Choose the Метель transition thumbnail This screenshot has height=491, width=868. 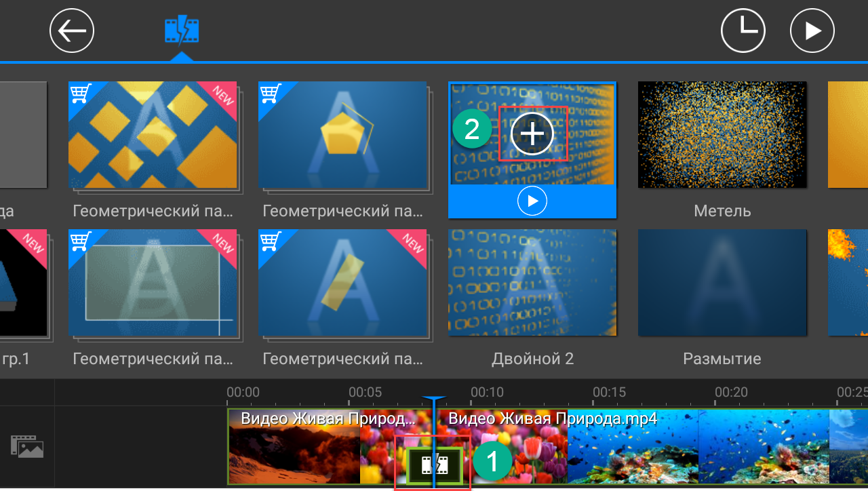point(722,136)
